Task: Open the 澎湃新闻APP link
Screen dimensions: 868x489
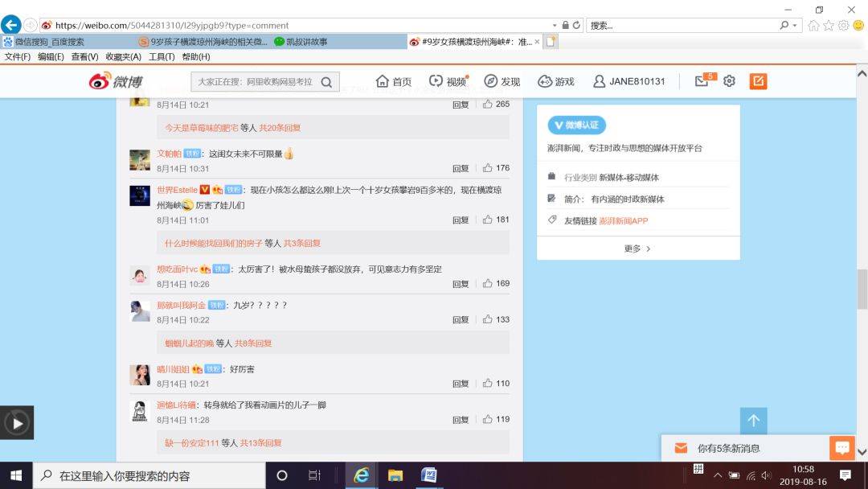Action: (624, 221)
